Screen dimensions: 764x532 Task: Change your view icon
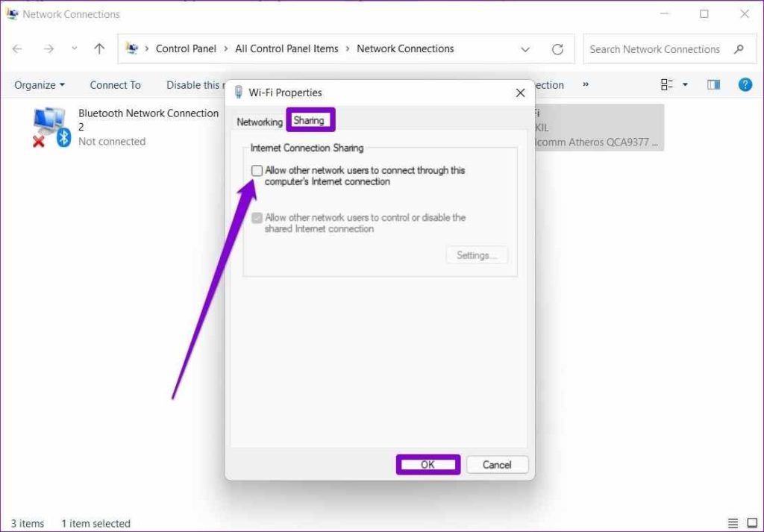666,85
